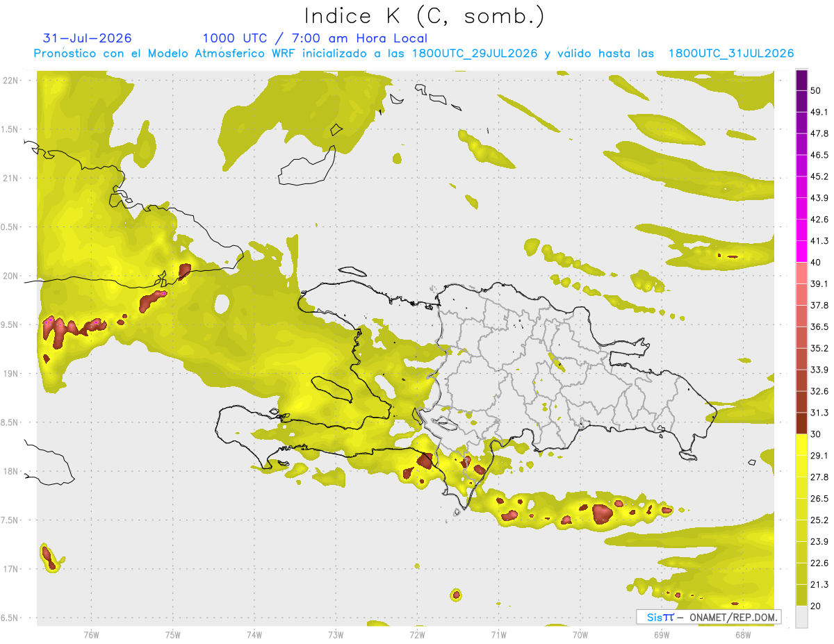Click the "Sis - ONAMET/REP.DOM." credit label
The image size is (834, 644).
708,617
